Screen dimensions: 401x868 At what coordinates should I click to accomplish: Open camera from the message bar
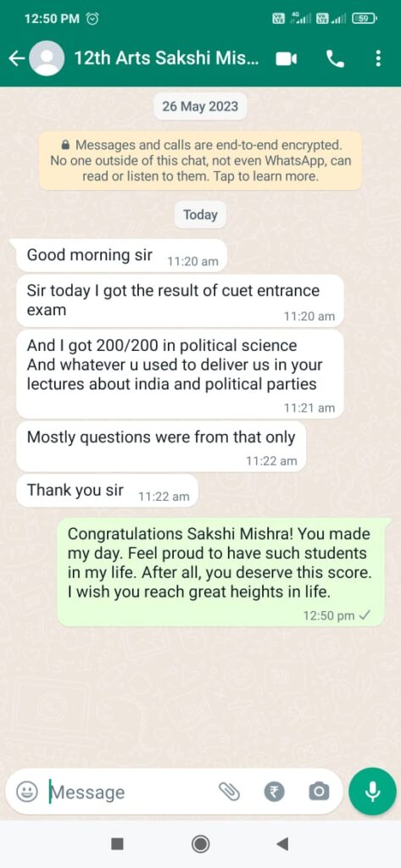coord(319,793)
